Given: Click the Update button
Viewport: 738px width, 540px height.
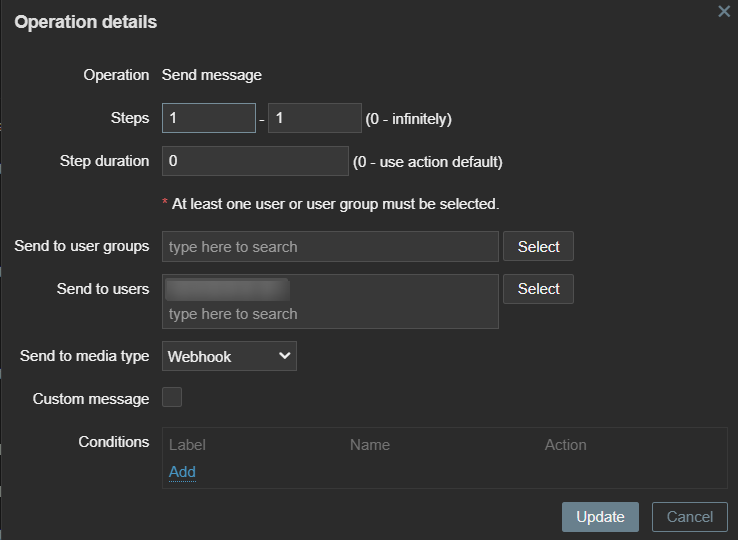Looking at the screenshot, I should (x=600, y=517).
